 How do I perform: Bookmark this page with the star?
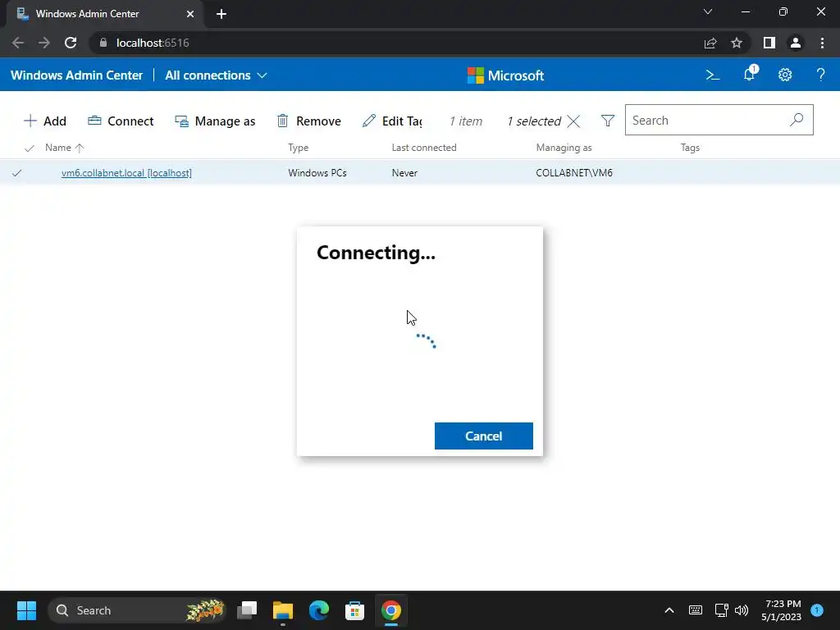[x=737, y=43]
